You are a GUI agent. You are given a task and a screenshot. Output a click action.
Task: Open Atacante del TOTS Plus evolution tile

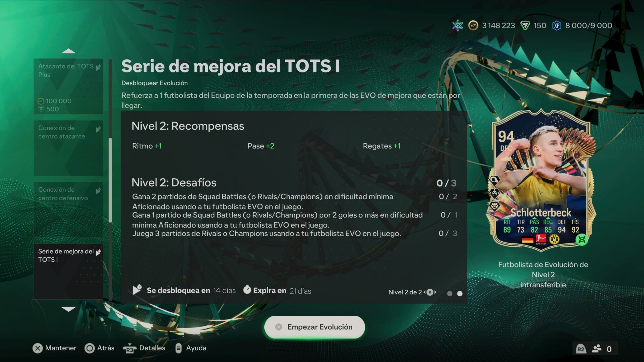[x=68, y=86]
